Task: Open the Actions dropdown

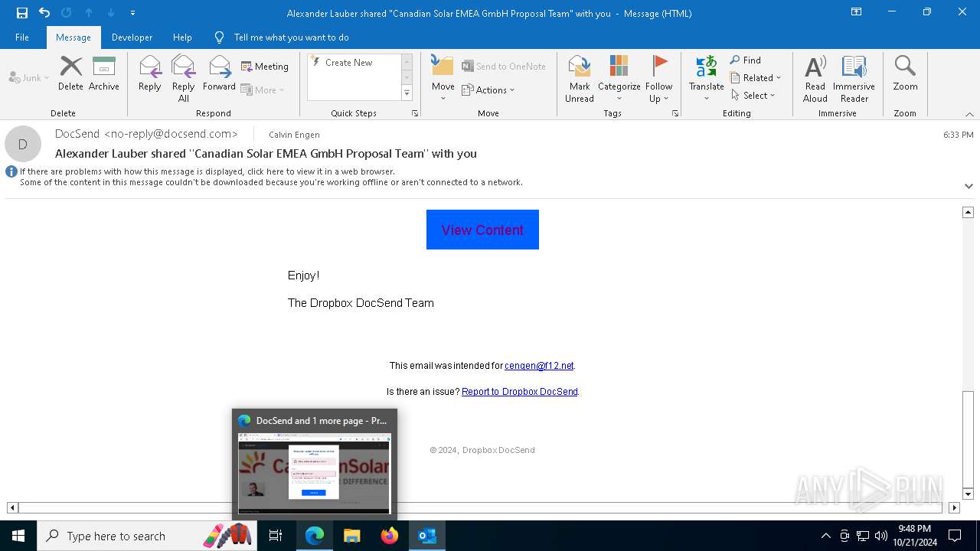Action: tap(488, 90)
